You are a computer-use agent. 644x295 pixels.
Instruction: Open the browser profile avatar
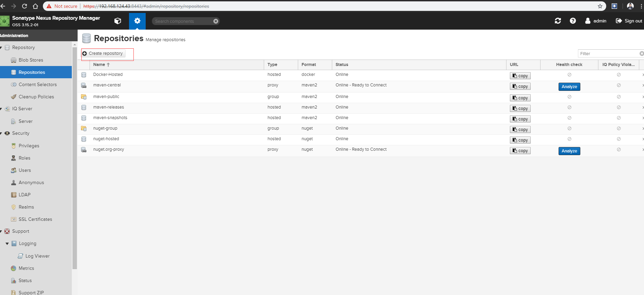pos(630,6)
